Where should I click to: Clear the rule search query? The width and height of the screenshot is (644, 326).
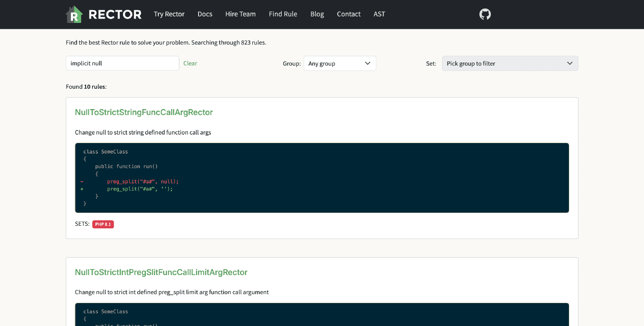[x=190, y=63]
